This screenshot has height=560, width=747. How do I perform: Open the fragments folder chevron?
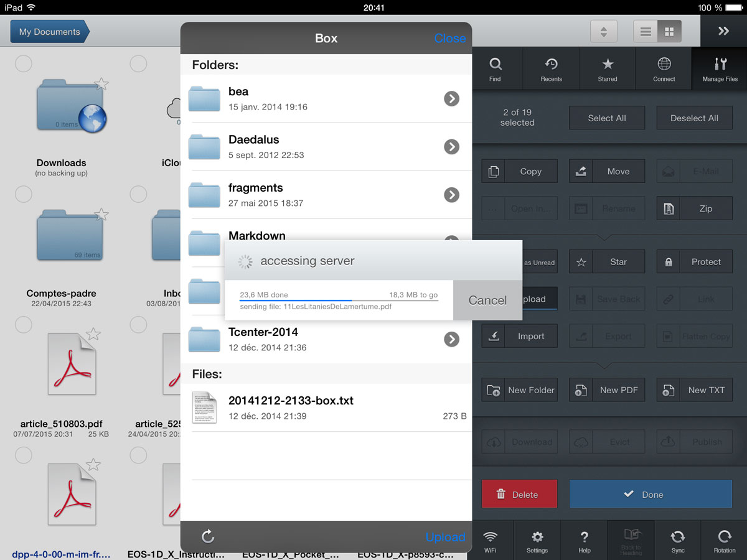451,195
